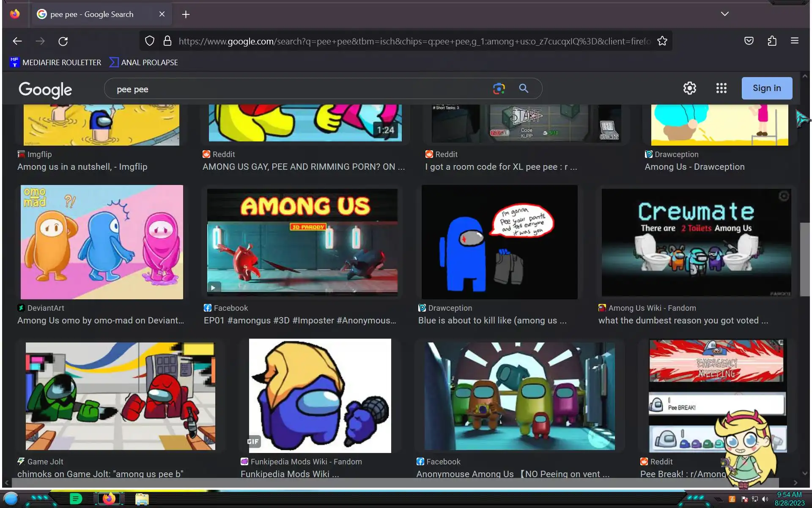Open the tracking protection shield icon
The width and height of the screenshot is (812, 508).
click(150, 41)
